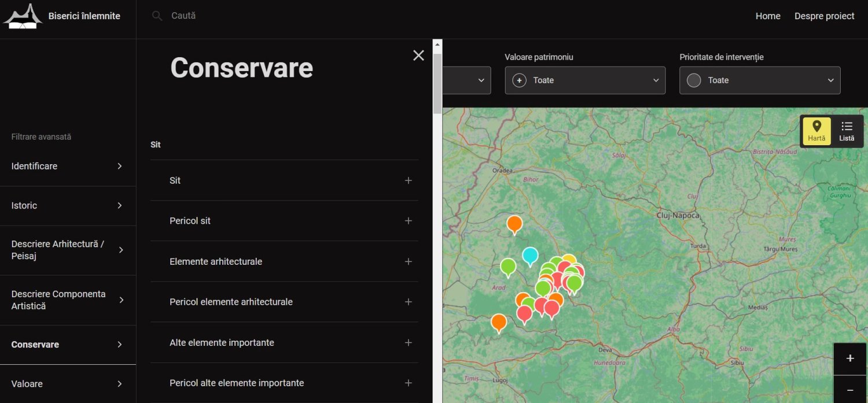
Task: Click the northernmost orange marker below Bihor
Action: (514, 223)
